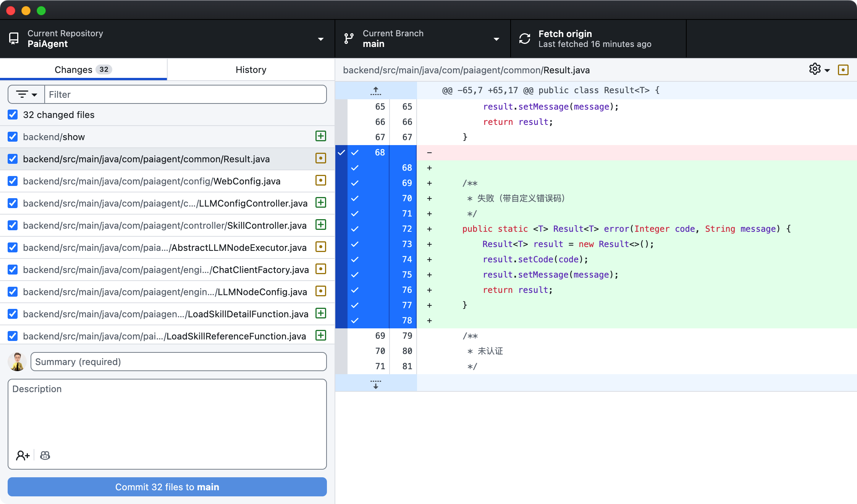Click Commit 32 files to main button
The width and height of the screenshot is (857, 504).
[167, 487]
